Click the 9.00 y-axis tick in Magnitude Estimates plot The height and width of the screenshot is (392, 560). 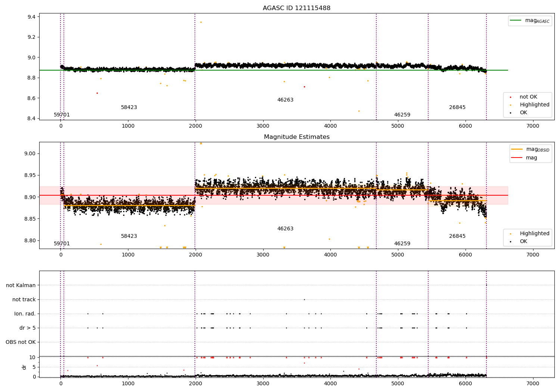(x=30, y=154)
